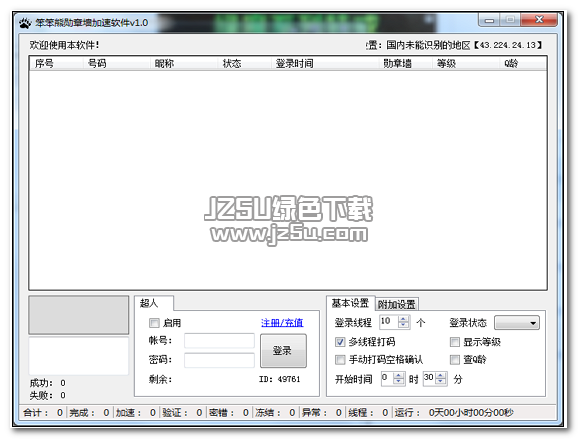Click the 勋章墙 column header
Screen dimensions: 578x439
pos(405,63)
